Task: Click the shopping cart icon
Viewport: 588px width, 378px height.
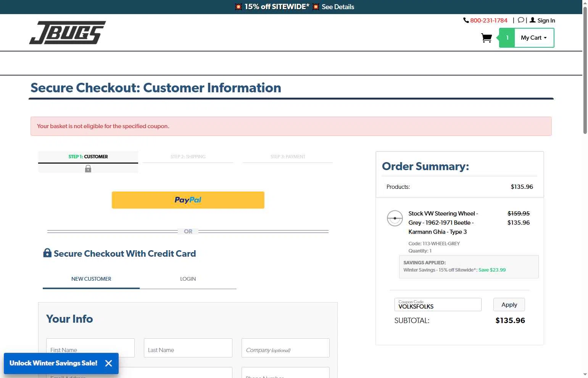Action: 487,38
